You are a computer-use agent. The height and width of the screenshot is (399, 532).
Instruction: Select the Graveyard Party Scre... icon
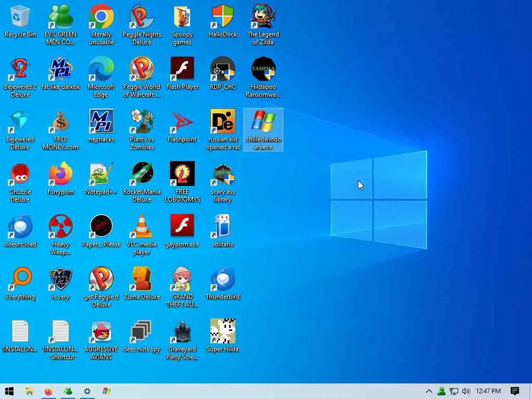click(182, 340)
